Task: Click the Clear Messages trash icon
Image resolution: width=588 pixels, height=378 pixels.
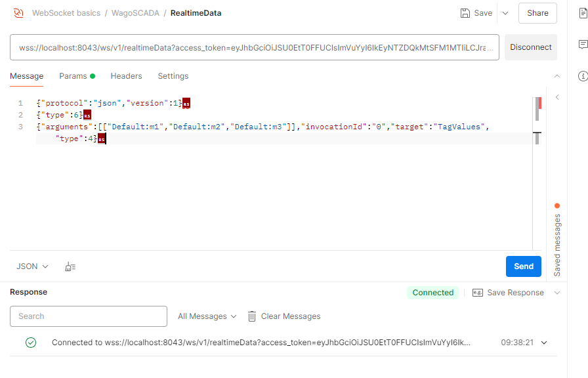Action: (252, 316)
